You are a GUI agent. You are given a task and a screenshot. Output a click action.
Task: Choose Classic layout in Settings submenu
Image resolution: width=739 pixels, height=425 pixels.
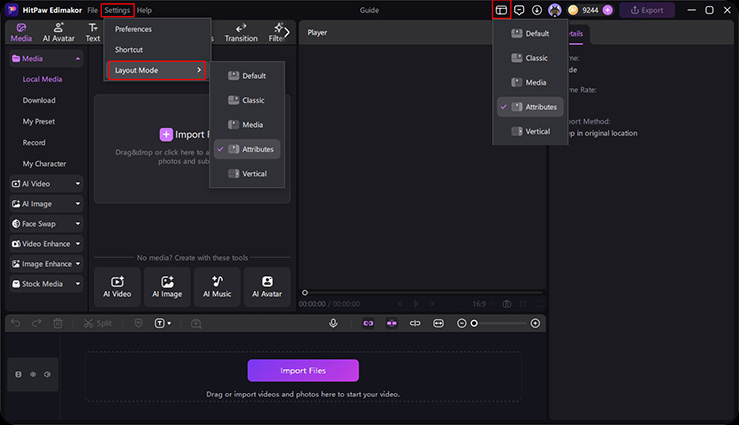coord(247,100)
